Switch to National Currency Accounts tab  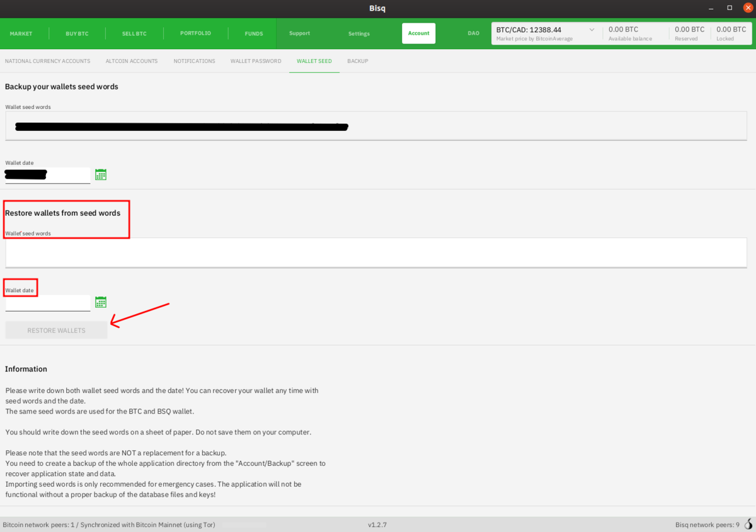47,61
